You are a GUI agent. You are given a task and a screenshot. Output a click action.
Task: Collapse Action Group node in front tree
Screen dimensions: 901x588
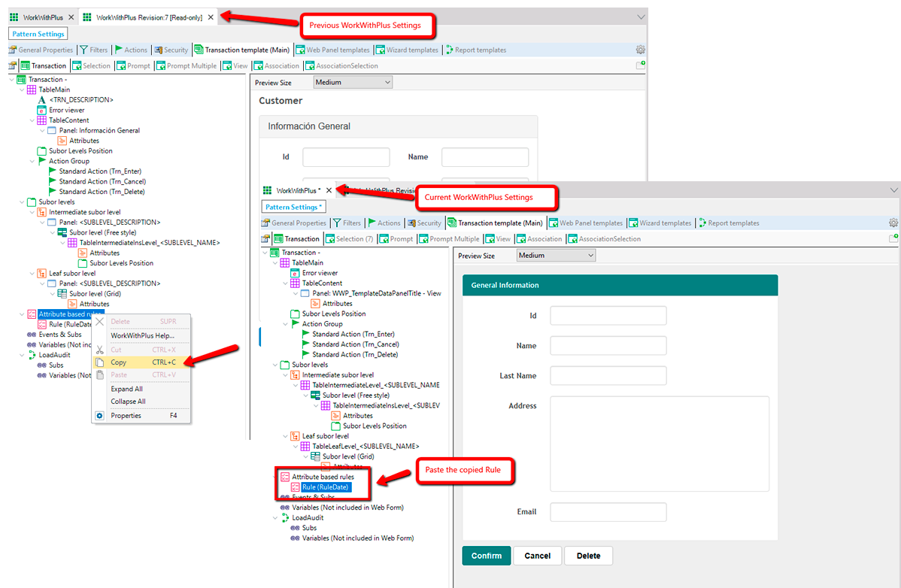coord(285,324)
